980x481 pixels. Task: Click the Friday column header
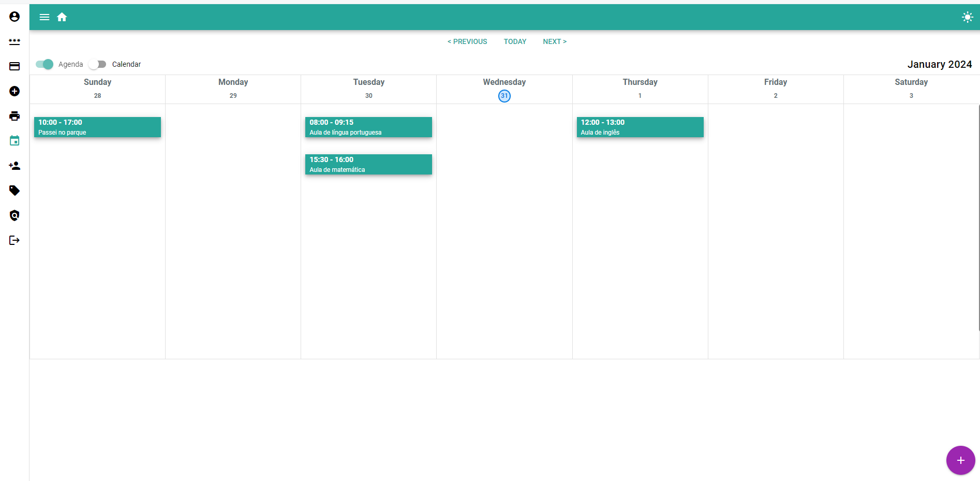(776, 82)
